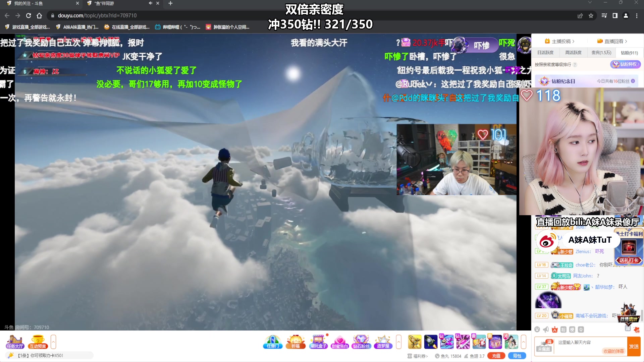Send the purple treasure chest gift
The width and height of the screenshot is (644, 362).
tap(495, 342)
